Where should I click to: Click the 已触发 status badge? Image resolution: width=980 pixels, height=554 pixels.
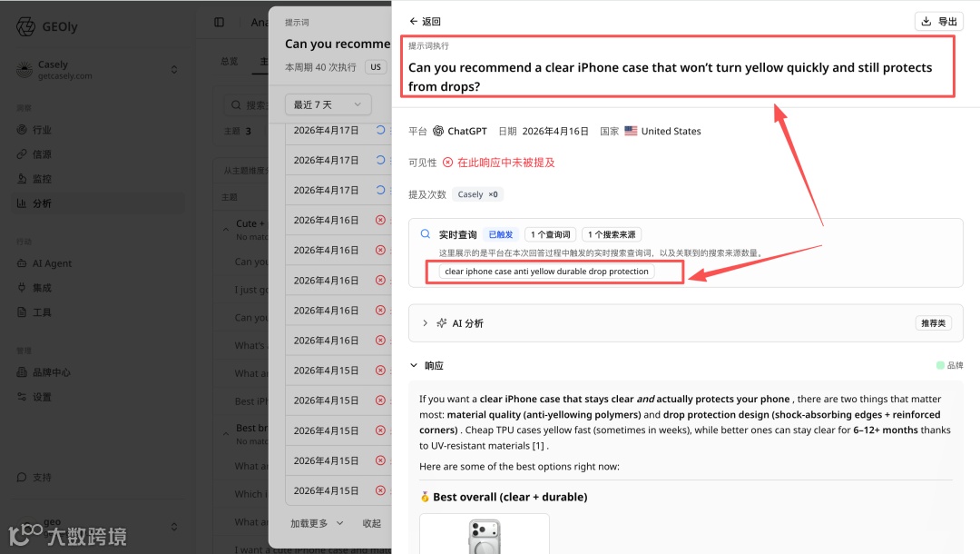click(x=501, y=234)
